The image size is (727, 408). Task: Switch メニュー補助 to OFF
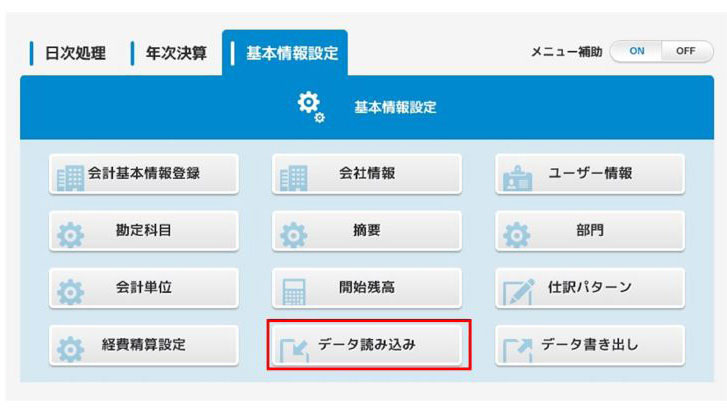(687, 51)
